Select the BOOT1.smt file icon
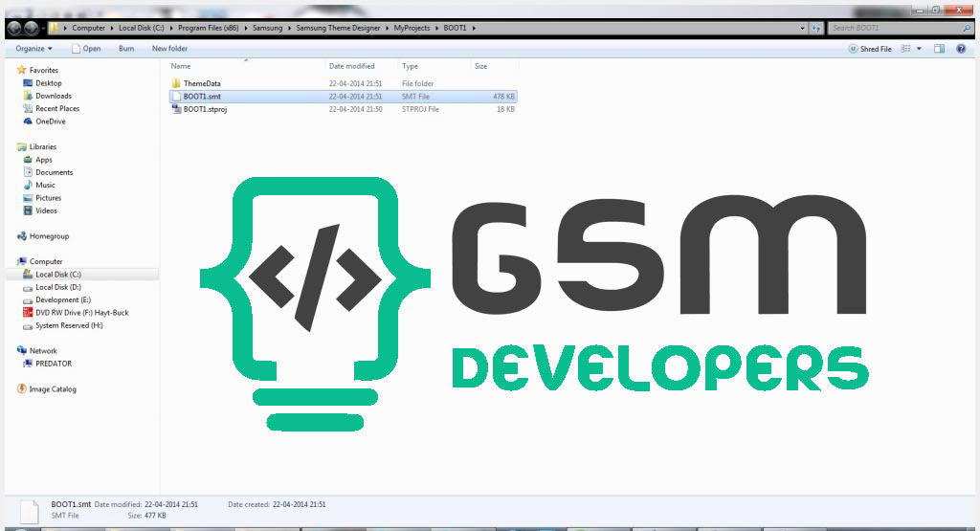The image size is (980, 531). click(176, 97)
